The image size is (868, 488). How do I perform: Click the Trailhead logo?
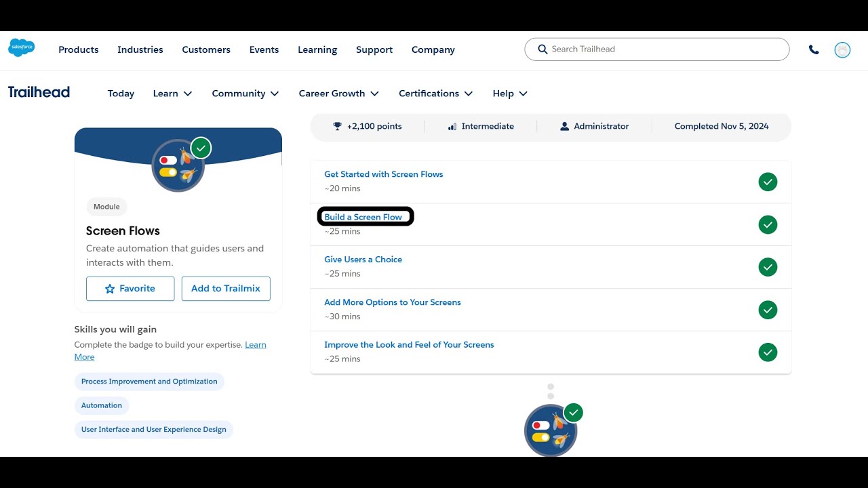point(39,92)
